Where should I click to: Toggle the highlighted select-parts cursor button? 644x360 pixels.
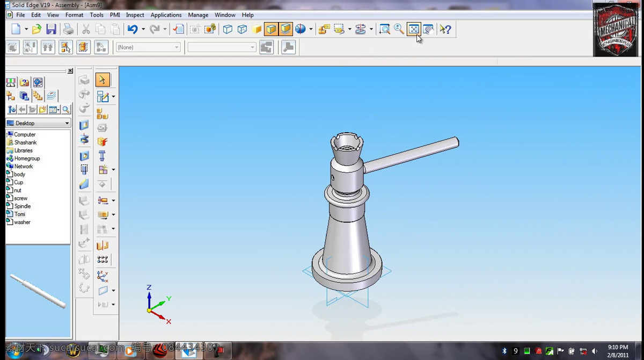point(65,47)
